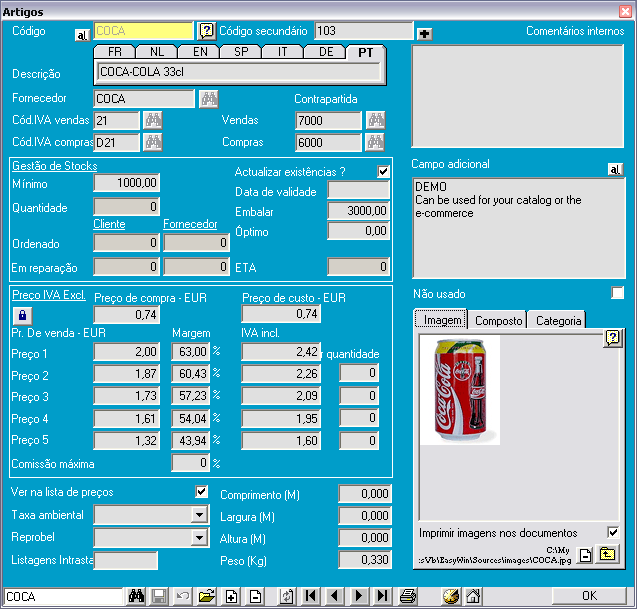Click the globe tool icon in the toolbar
637x609 pixels.
pyautogui.click(x=451, y=596)
